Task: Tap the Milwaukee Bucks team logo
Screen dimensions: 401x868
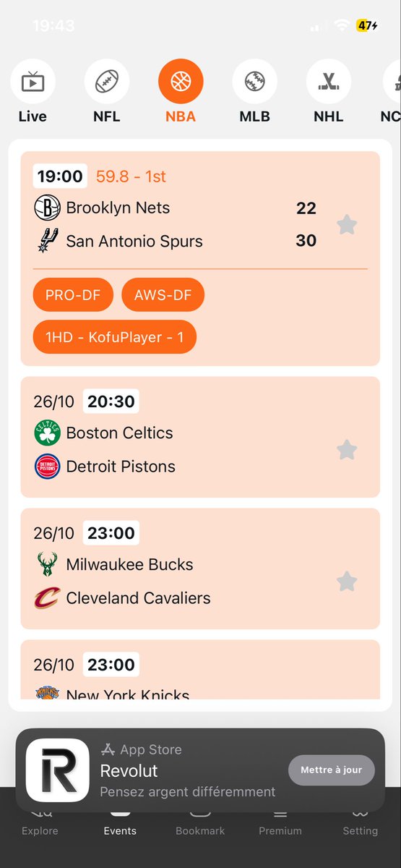Action: click(x=47, y=565)
